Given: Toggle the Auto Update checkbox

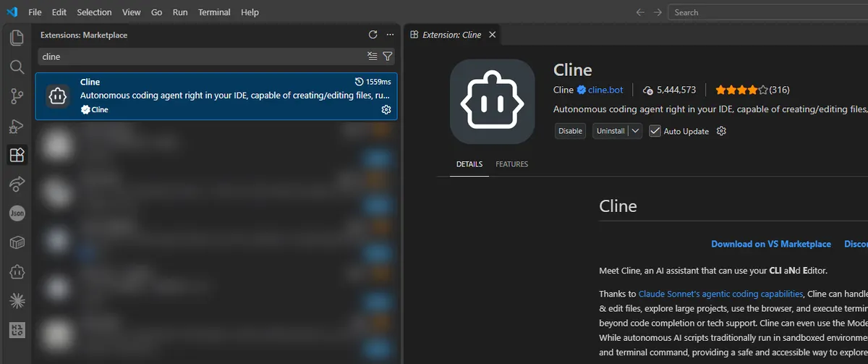Looking at the screenshot, I should pyautogui.click(x=655, y=131).
